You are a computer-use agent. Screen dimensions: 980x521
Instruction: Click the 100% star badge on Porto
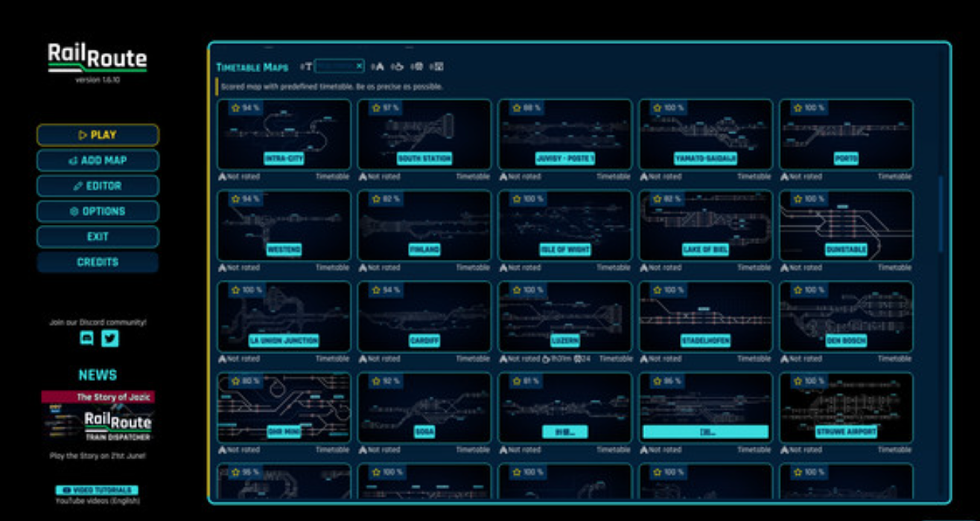pos(810,108)
